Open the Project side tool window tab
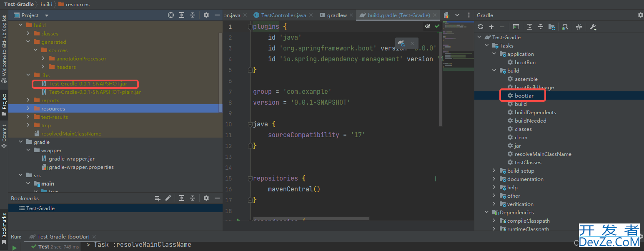Image resolution: width=644 pixels, height=251 pixels. tap(4, 104)
